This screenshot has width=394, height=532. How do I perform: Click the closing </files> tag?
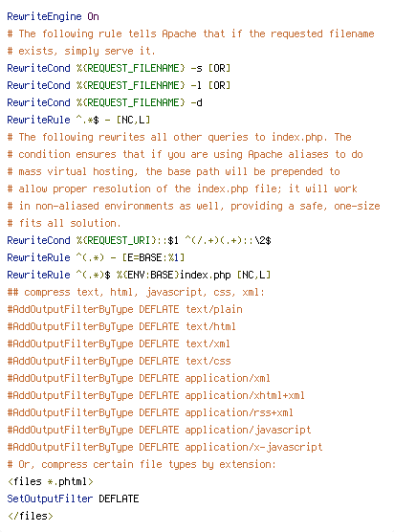pos(31,517)
